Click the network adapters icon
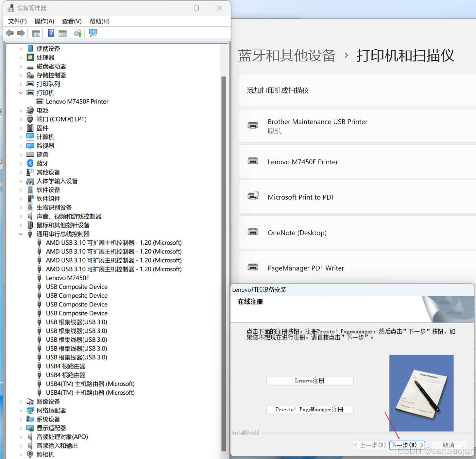The image size is (476, 459). [30, 410]
